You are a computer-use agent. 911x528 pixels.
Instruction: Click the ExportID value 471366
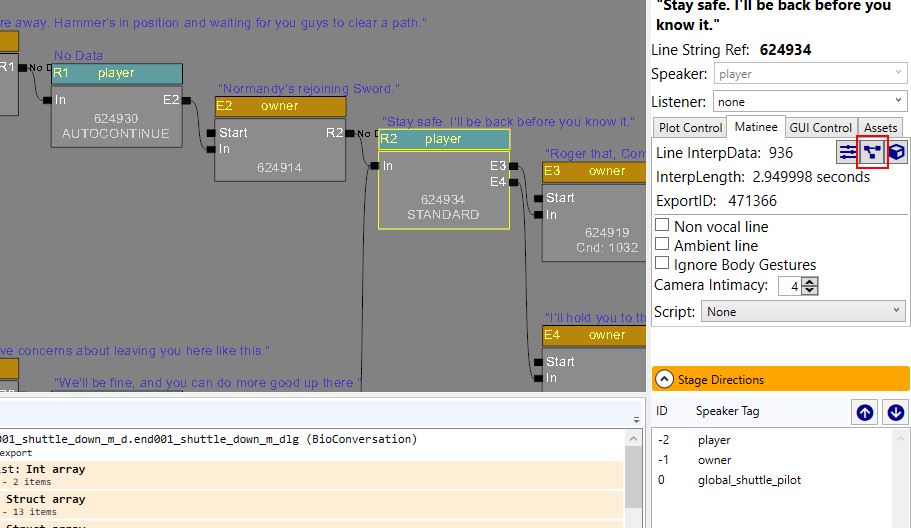[x=752, y=201]
